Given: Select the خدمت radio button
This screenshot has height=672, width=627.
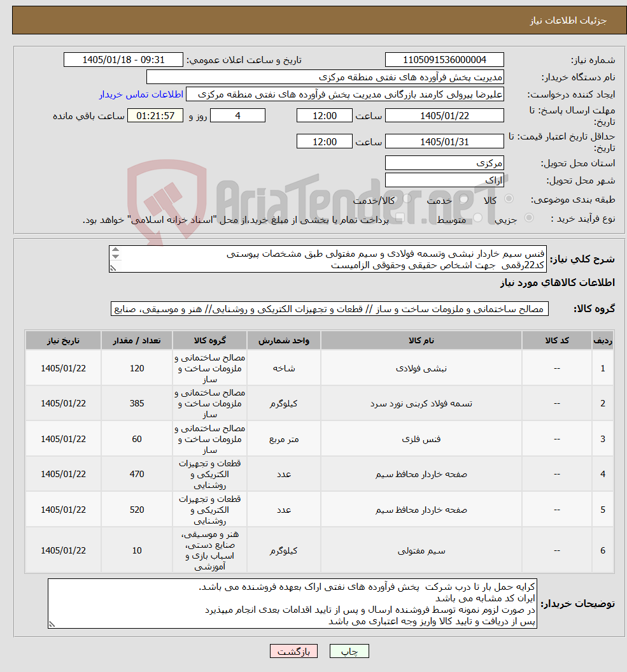Looking at the screenshot, I should 464,199.
